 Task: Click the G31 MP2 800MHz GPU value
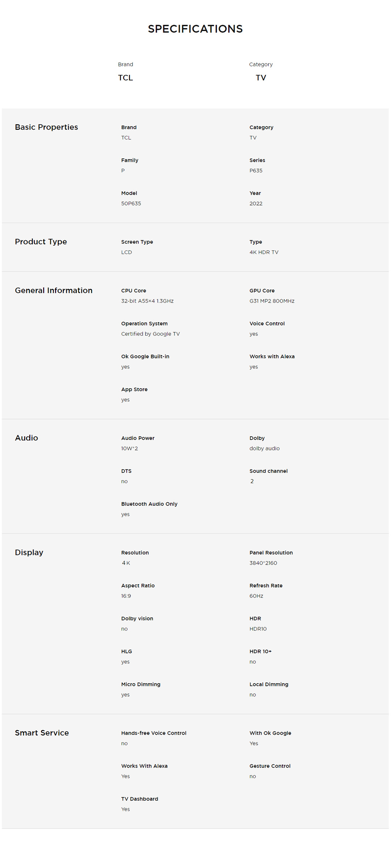pos(272,301)
